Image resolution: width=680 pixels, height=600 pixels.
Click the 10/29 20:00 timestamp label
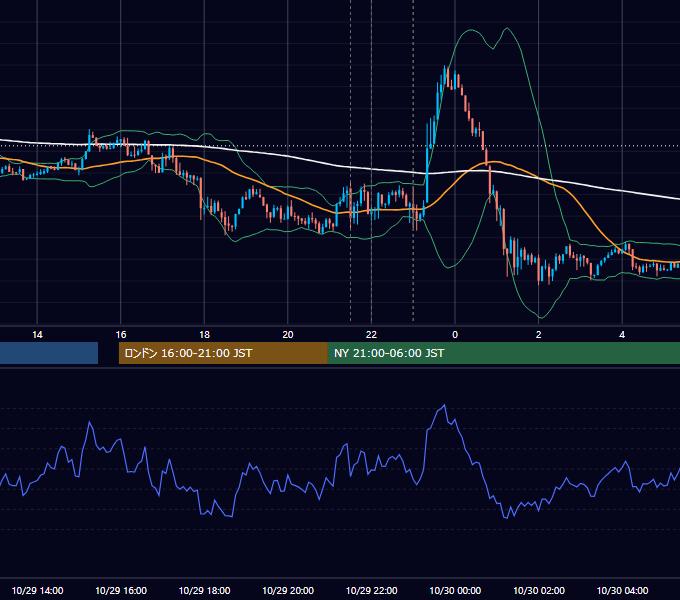(x=288, y=590)
